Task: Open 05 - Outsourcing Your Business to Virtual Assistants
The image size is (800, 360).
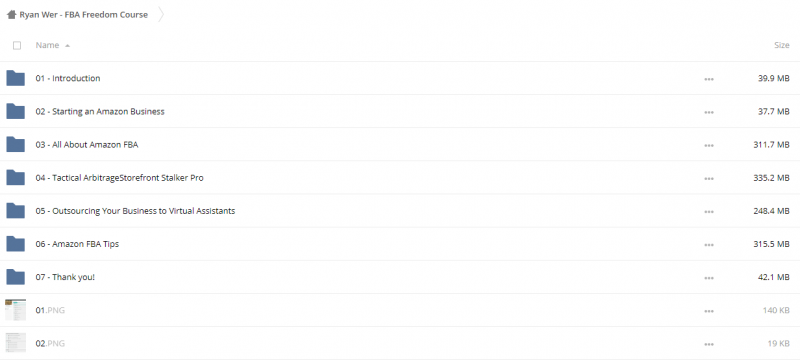Action: pos(135,211)
